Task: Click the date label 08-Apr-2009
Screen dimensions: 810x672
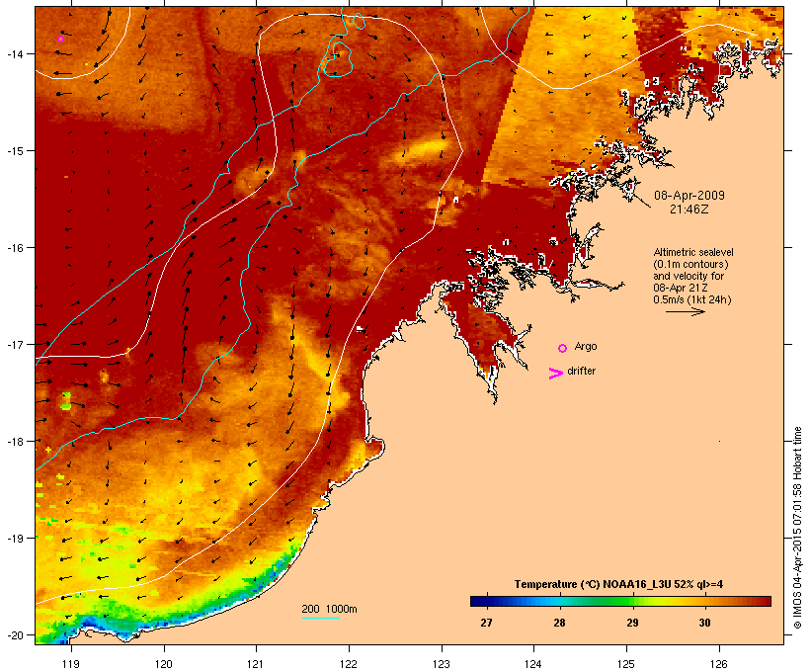Action: point(689,196)
